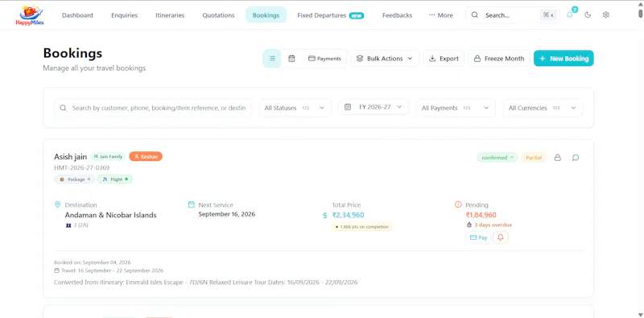Click the Partial payment badge
Viewport: 644px width, 318px height.
(534, 157)
